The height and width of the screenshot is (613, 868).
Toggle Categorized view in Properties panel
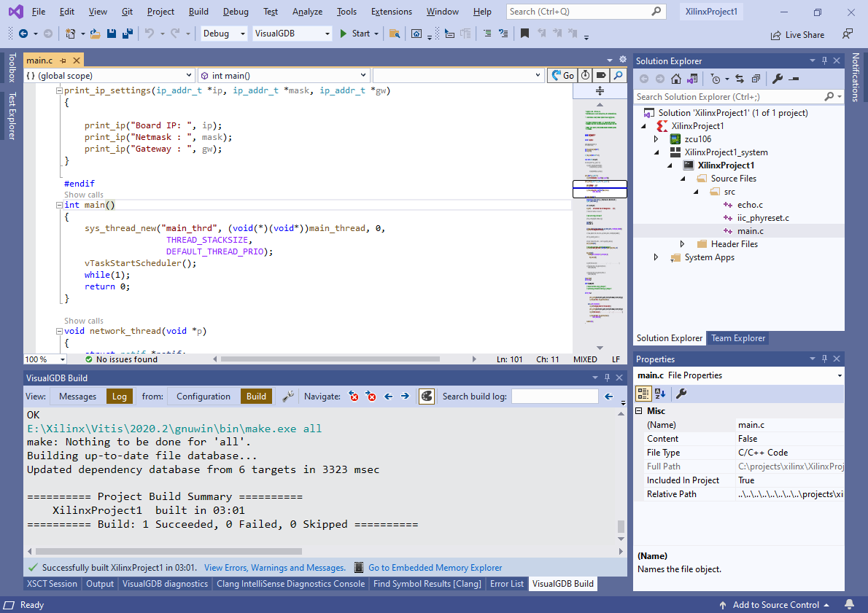point(643,394)
